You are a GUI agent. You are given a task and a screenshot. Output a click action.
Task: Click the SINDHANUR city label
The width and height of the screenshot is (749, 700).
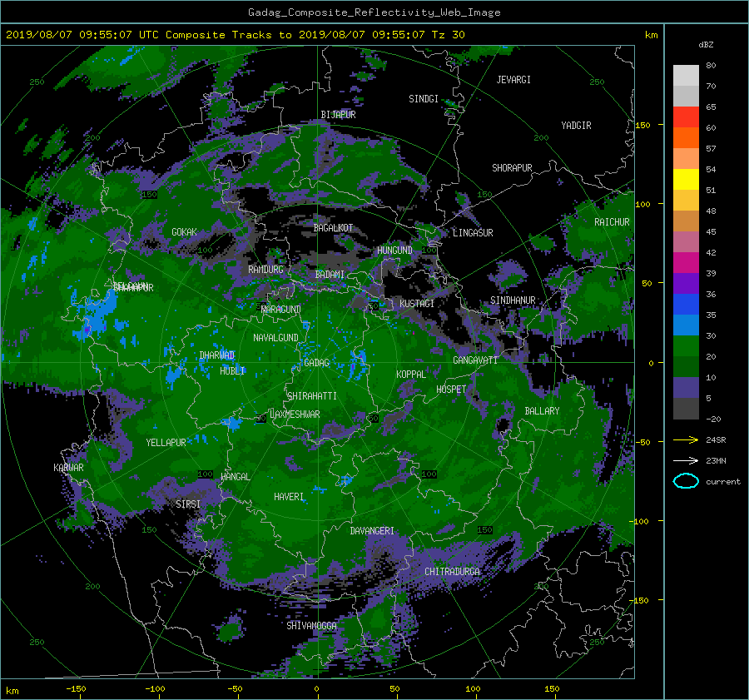point(513,300)
